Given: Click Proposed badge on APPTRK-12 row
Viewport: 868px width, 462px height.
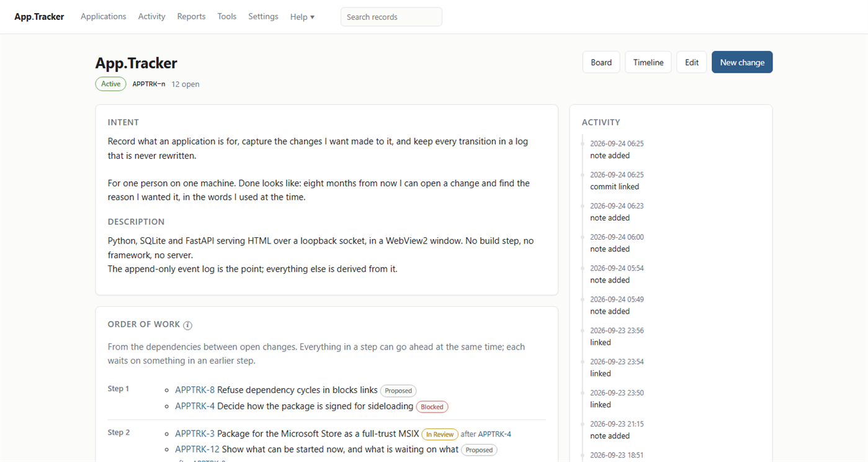Looking at the screenshot, I should click(x=479, y=450).
